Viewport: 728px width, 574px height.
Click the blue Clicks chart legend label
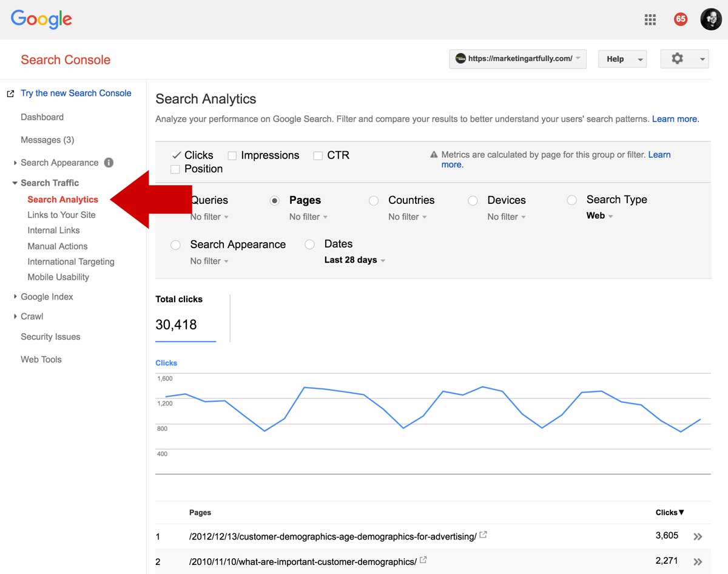coord(166,363)
